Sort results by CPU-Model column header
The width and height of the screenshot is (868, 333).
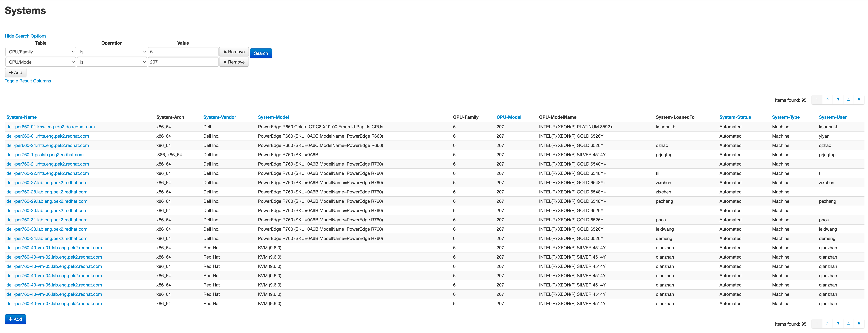(508, 117)
